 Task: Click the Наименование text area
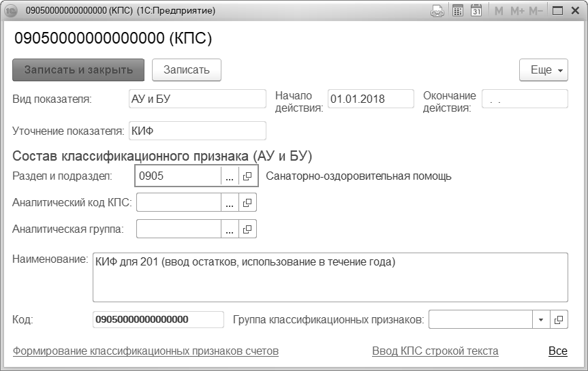[330, 277]
